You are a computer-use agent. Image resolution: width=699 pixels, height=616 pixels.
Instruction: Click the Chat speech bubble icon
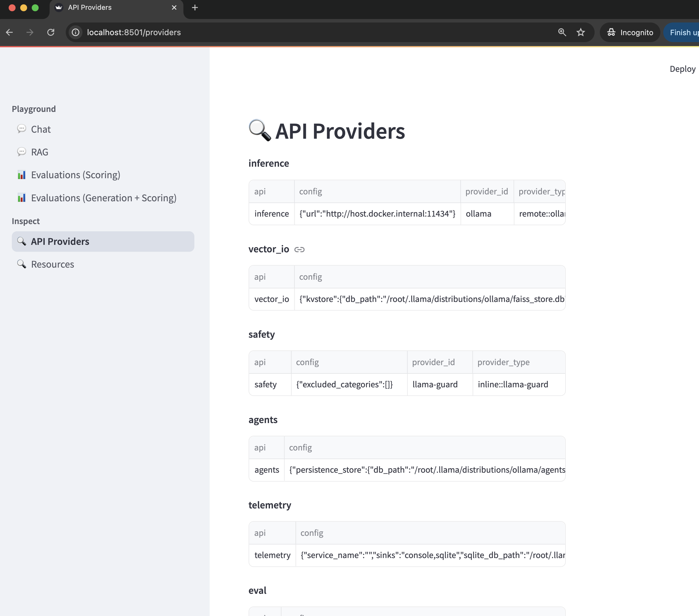22,129
